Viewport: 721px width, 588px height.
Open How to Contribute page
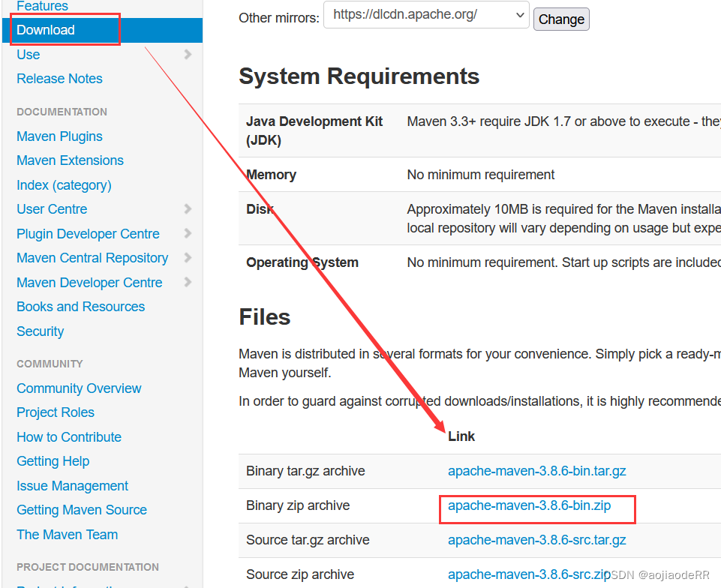(x=69, y=436)
